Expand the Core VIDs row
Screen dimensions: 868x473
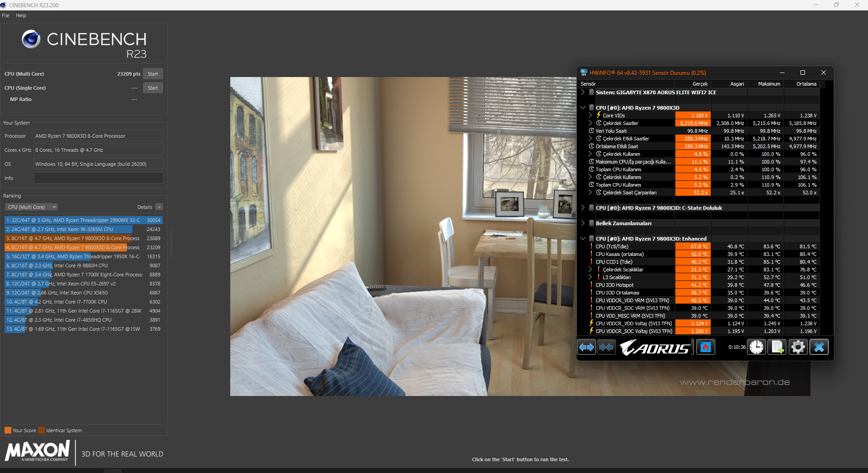[x=590, y=116]
